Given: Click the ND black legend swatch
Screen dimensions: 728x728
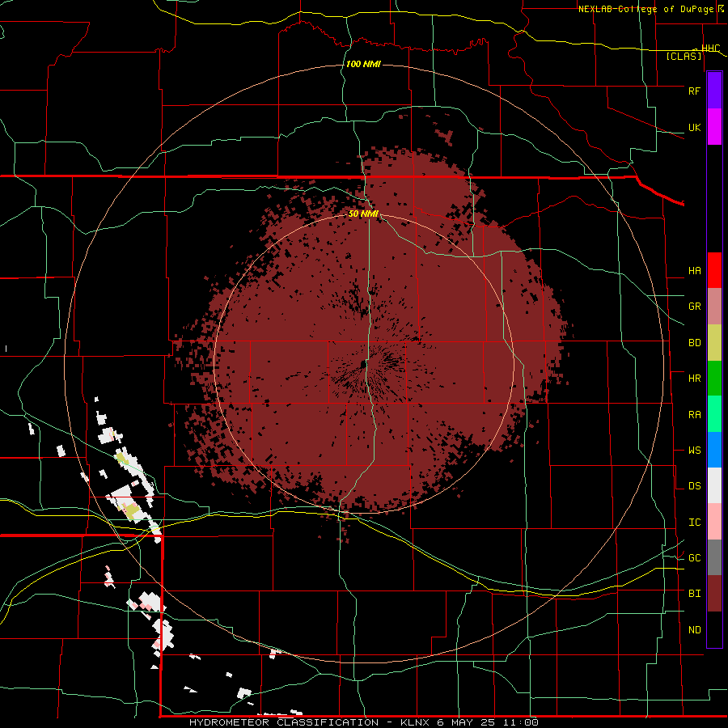Looking at the screenshot, I should [x=714, y=629].
